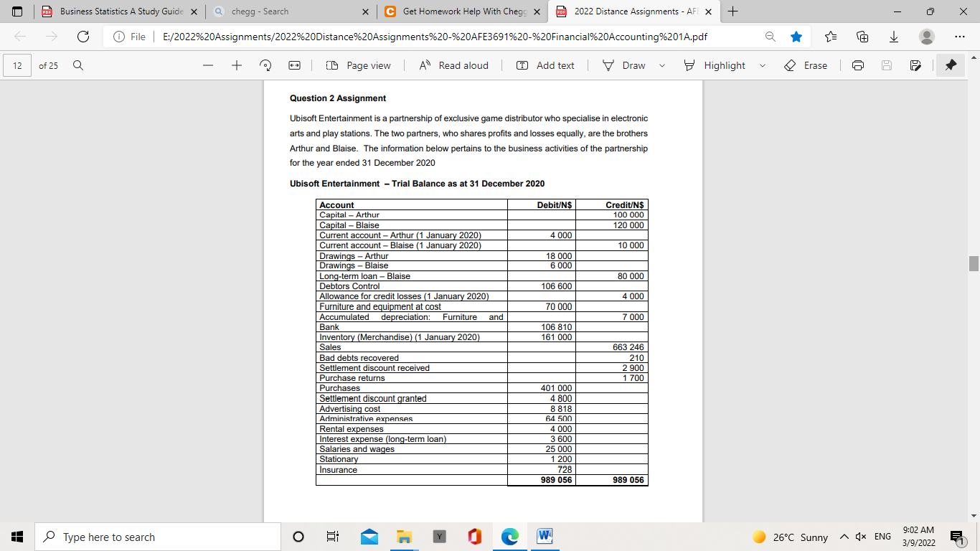Click the Print icon
The image size is (980, 551).
pyautogui.click(x=858, y=65)
